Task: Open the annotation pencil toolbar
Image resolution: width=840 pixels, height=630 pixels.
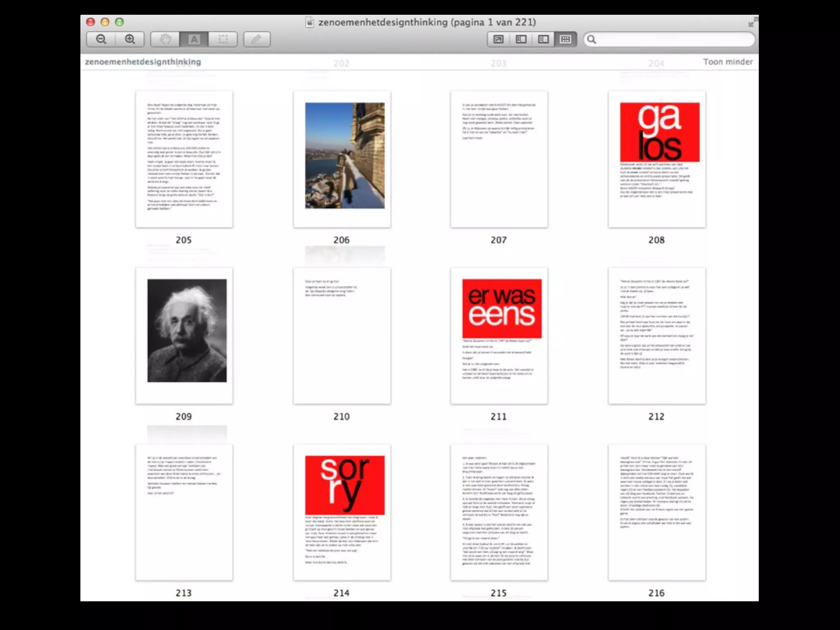Action: click(257, 39)
